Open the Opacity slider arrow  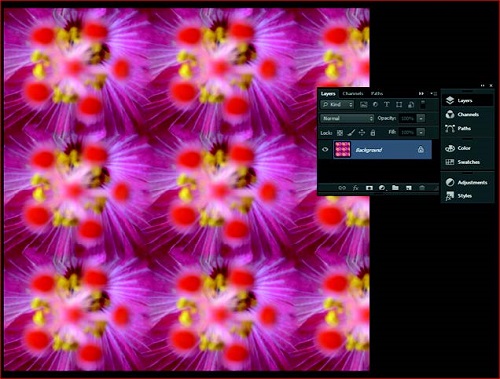[x=421, y=118]
